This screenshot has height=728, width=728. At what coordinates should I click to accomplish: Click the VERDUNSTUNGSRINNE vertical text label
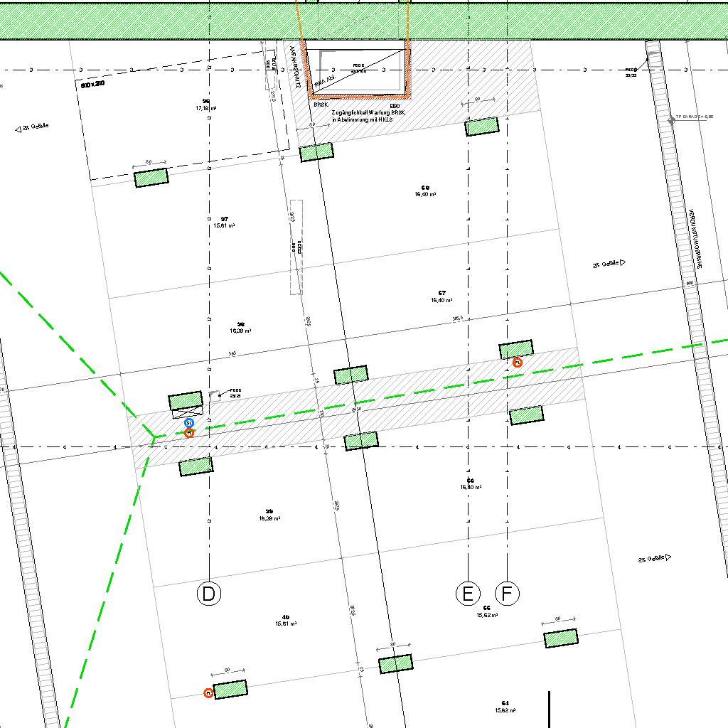tap(698, 239)
